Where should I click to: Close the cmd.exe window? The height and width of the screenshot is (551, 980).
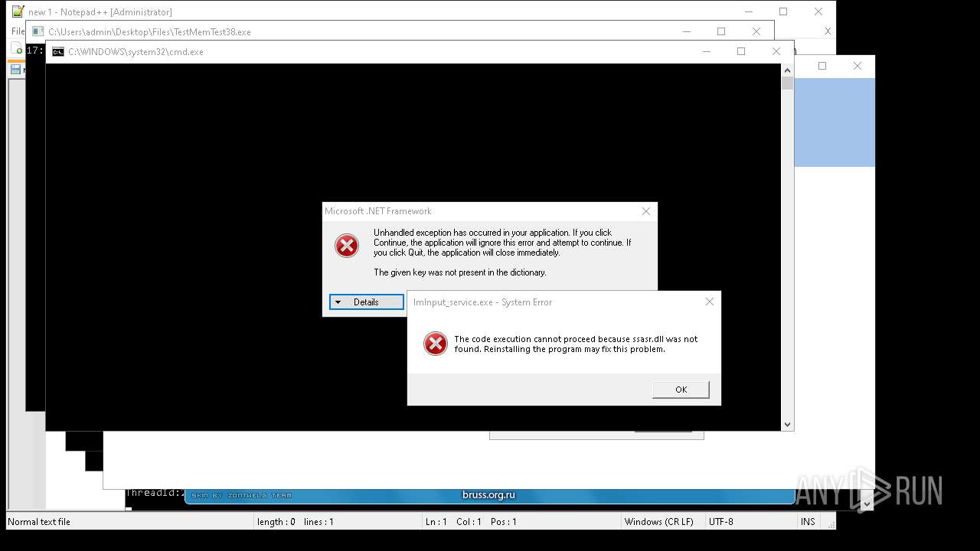pos(776,51)
